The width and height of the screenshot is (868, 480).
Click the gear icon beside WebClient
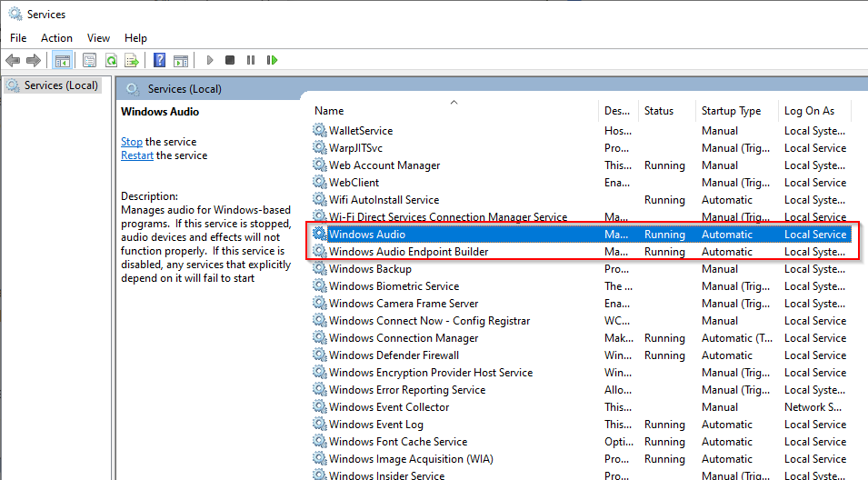pos(319,182)
